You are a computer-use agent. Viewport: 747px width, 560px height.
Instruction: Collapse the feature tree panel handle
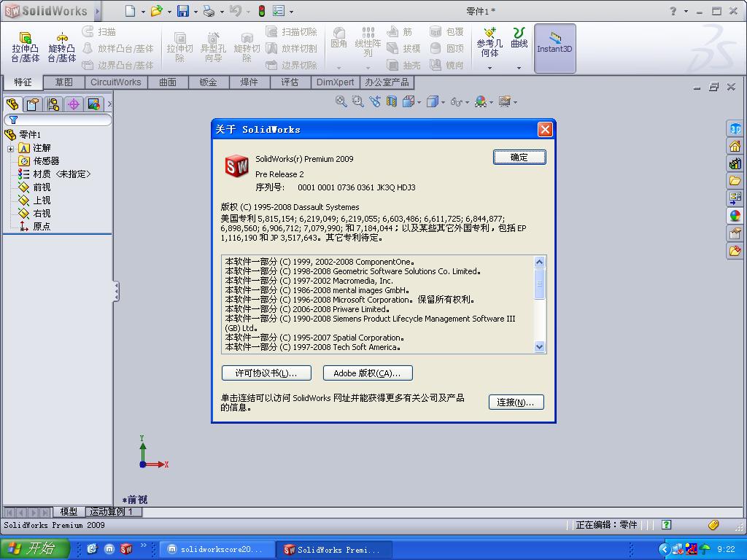(x=116, y=292)
